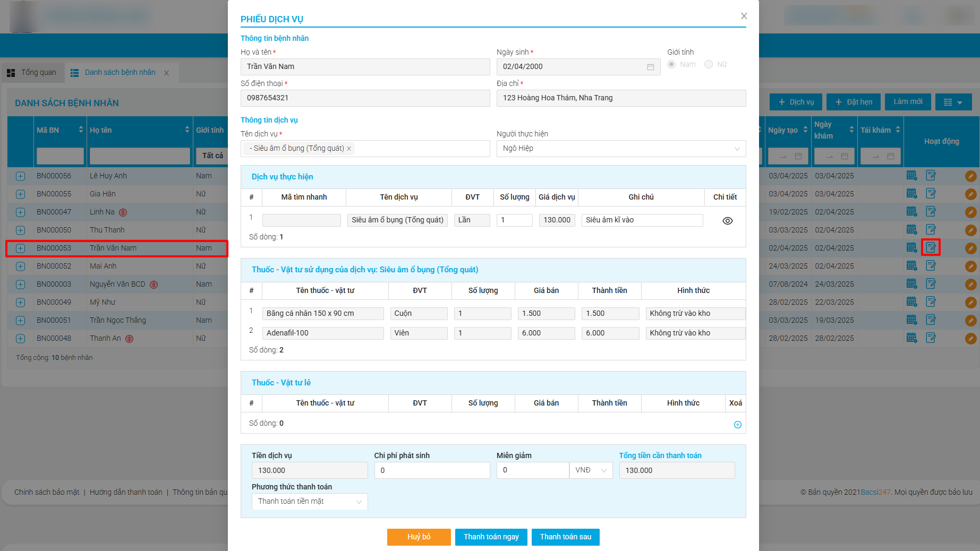Open appointment calendar for the Gia Hân row
This screenshot has width=980, height=551.
click(911, 194)
